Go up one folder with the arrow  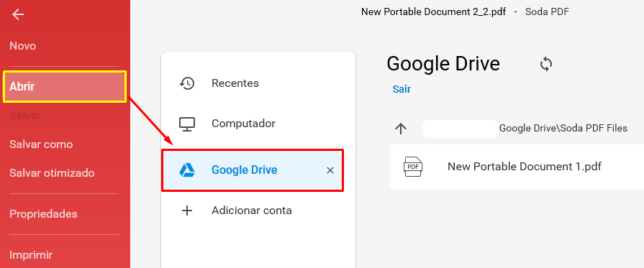click(401, 129)
